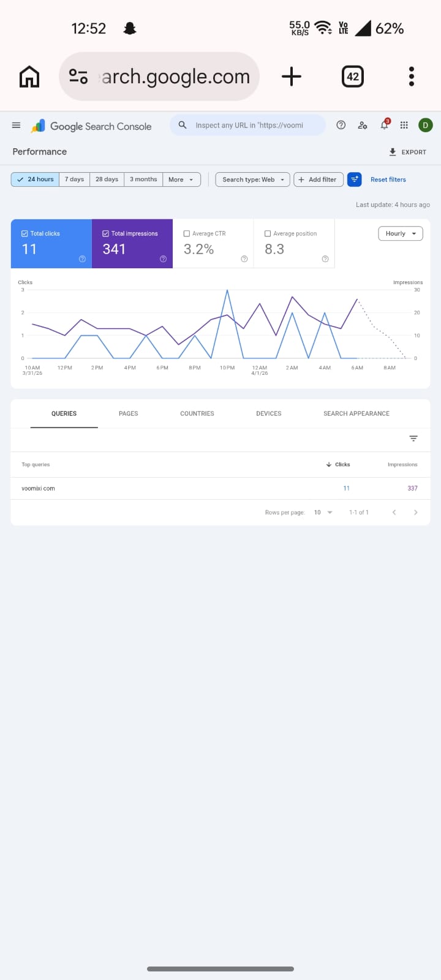441x980 pixels.
Task: Toggle the Total clicks metric card
Action: click(x=51, y=244)
